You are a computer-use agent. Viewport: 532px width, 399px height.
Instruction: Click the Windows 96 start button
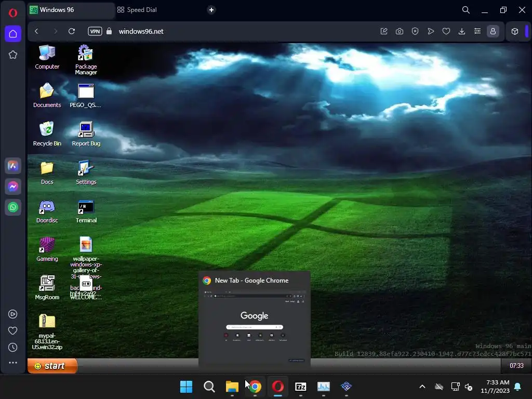[52, 366]
